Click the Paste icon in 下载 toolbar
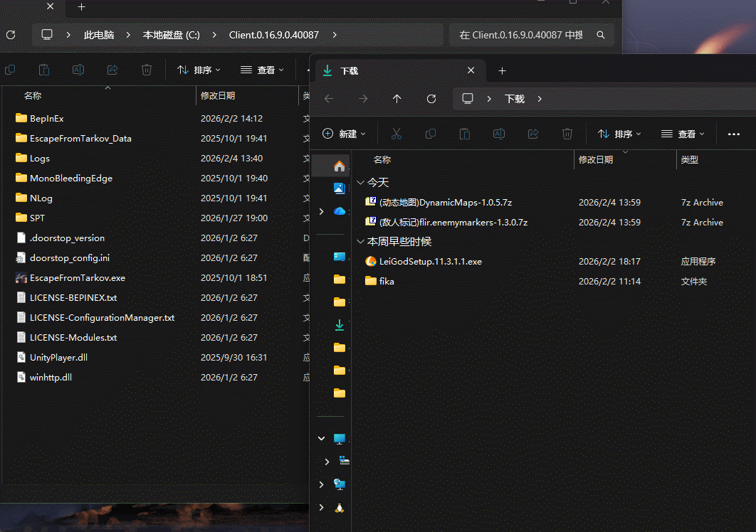Screen dimensions: 756x532 pyautogui.click(x=465, y=134)
